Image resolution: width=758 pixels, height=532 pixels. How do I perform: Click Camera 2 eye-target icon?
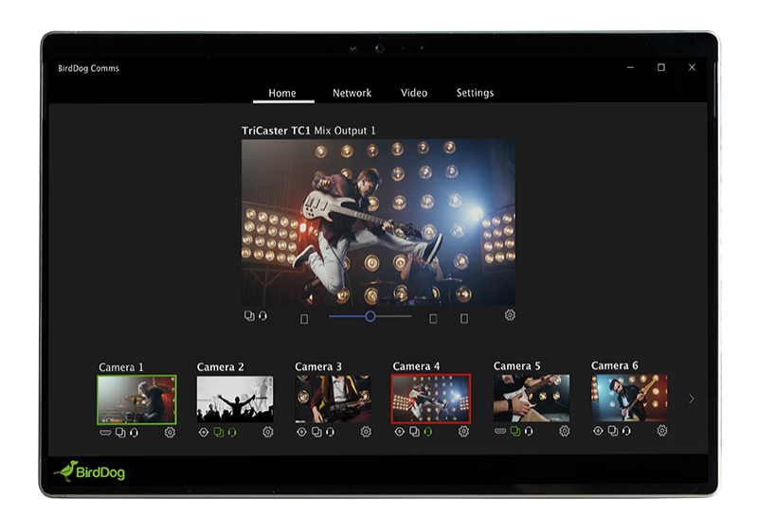point(204,432)
